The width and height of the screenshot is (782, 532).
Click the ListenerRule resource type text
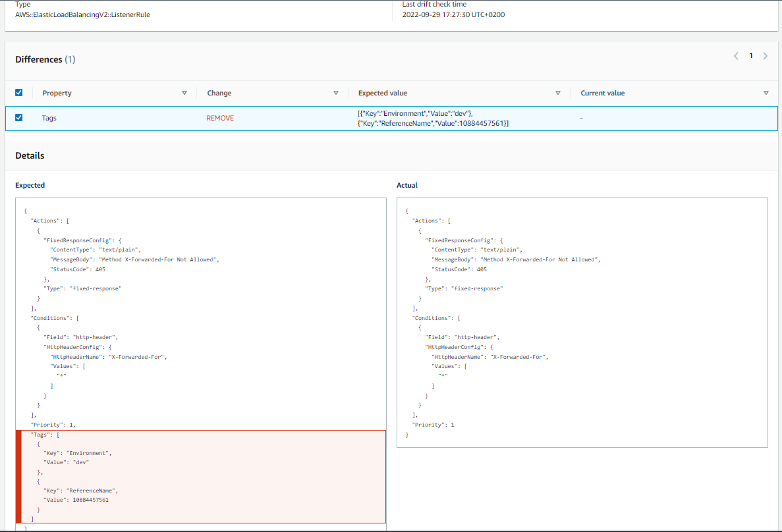(x=82, y=14)
